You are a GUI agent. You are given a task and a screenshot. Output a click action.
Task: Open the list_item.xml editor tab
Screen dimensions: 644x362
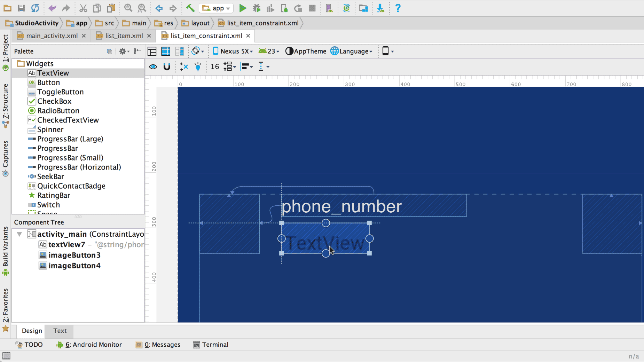pos(124,36)
